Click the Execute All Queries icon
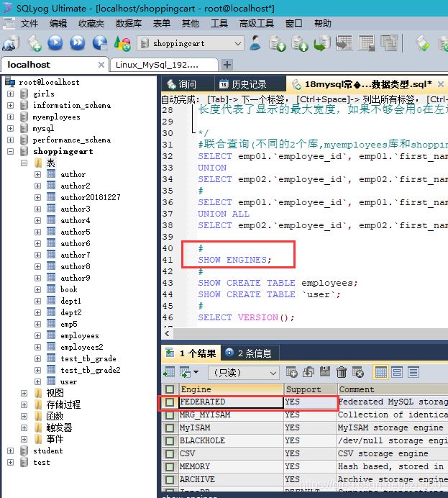Screen dimensions: 448x498 (77, 43)
